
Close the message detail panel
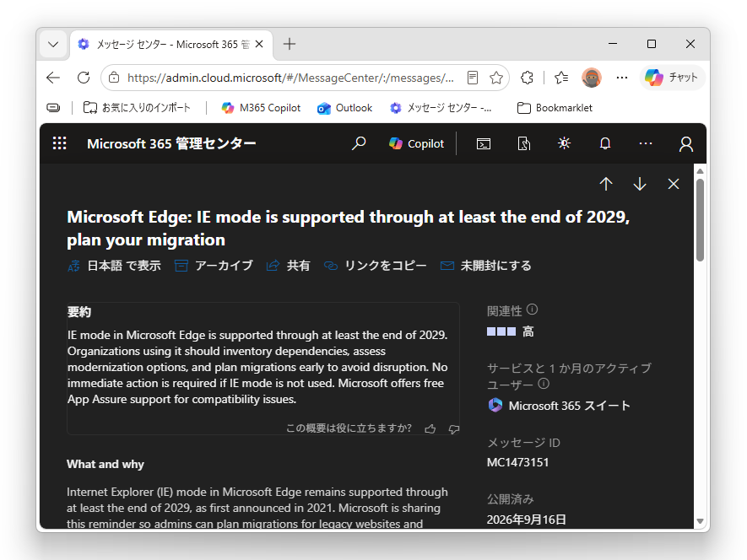tap(674, 184)
